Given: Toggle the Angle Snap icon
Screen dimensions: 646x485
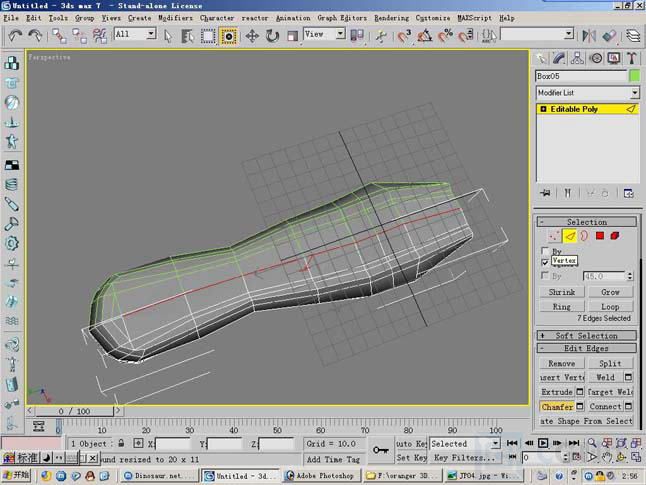Looking at the screenshot, I should click(x=424, y=36).
